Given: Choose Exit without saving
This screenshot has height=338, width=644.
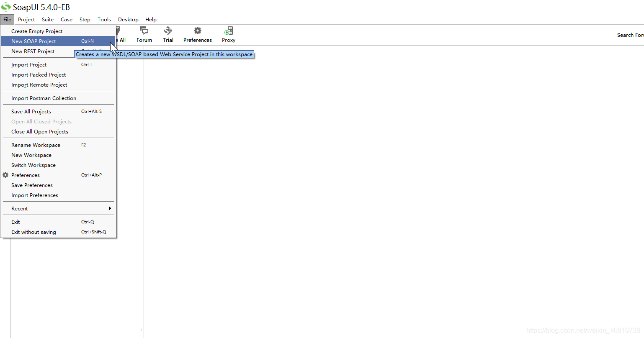Looking at the screenshot, I should tap(58, 232).
